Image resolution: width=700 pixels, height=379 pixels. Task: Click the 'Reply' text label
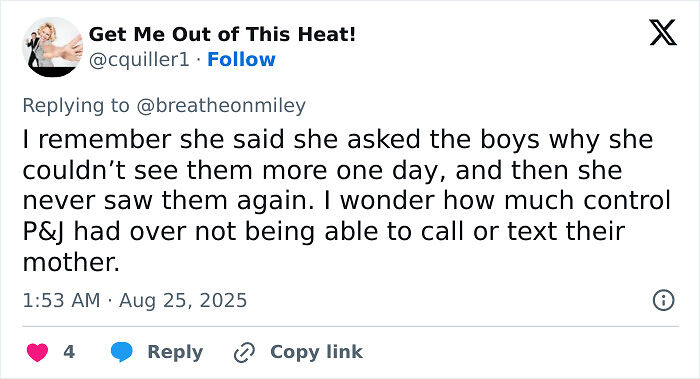coord(175,352)
